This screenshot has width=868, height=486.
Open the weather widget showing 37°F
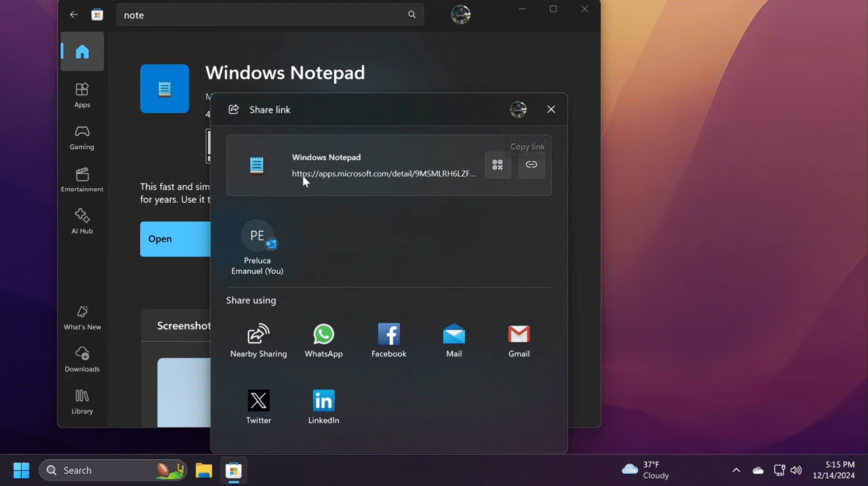[x=645, y=470]
